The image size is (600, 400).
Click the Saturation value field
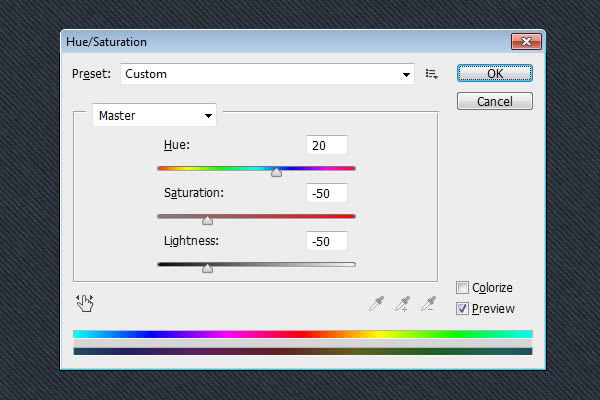327,193
